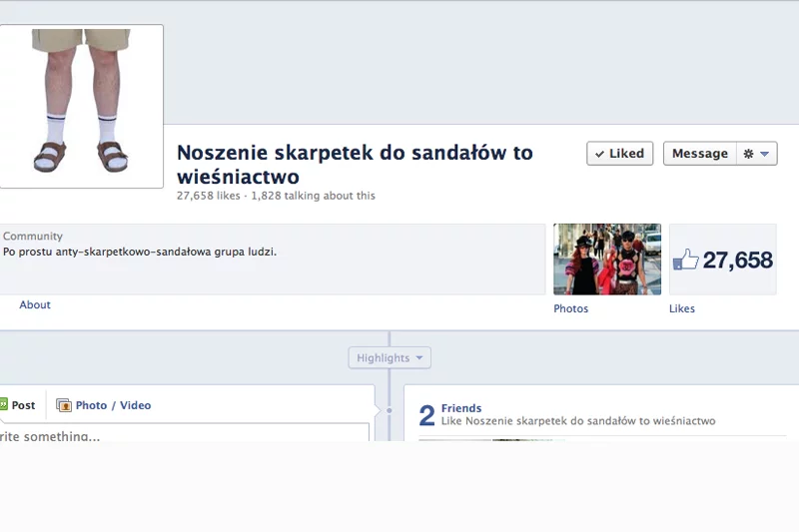
Task: Expand the Highlights dropdown
Action: pos(390,358)
